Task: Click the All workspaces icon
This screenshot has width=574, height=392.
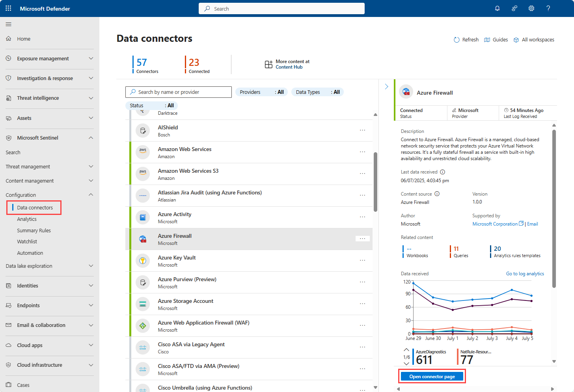Action: pyautogui.click(x=516, y=39)
